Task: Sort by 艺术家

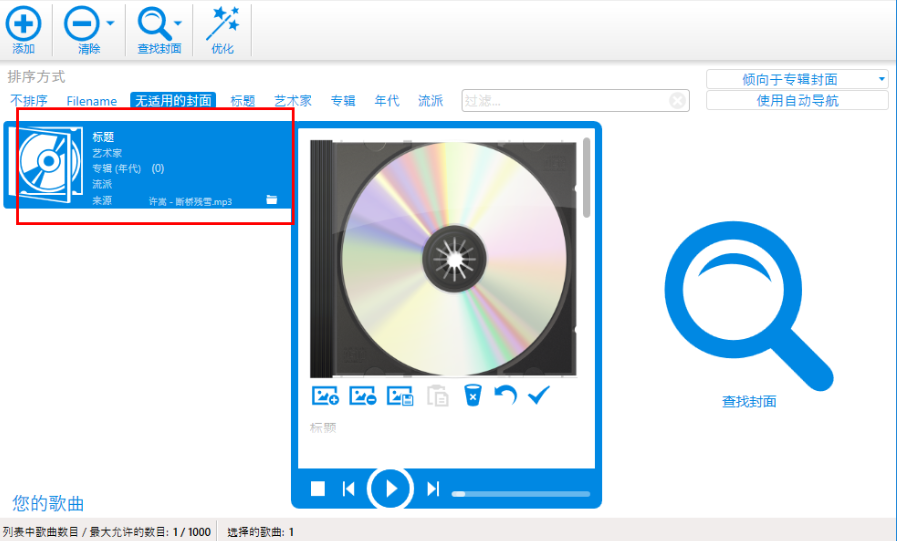Action: coord(292,101)
